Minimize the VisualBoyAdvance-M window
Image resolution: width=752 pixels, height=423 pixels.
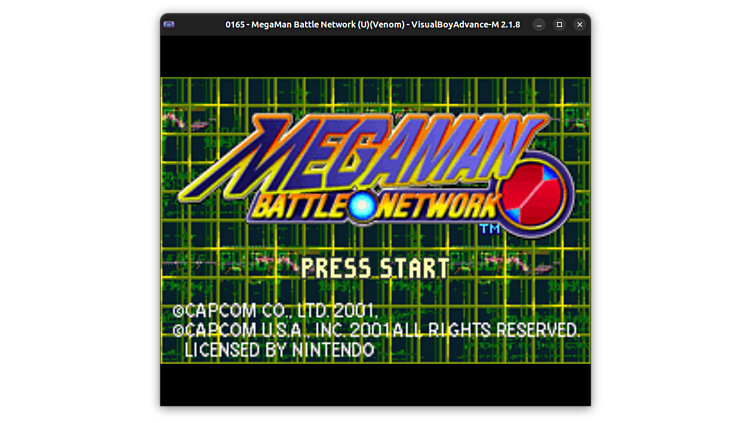539,24
